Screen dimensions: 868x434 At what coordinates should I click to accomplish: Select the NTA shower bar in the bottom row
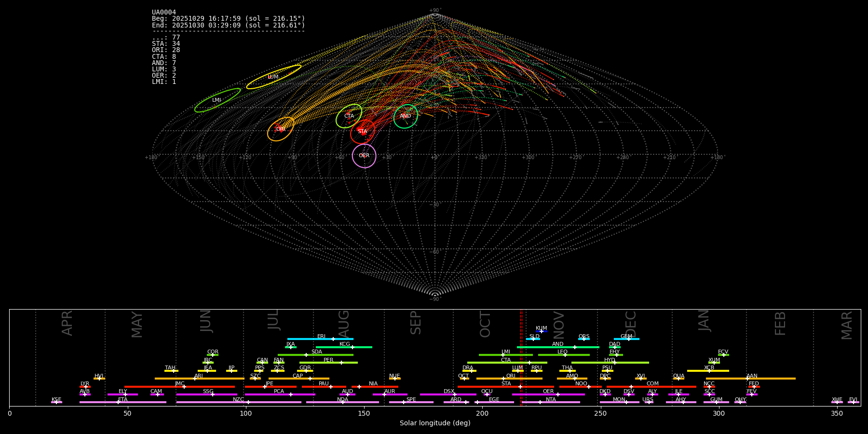[x=551, y=402]
